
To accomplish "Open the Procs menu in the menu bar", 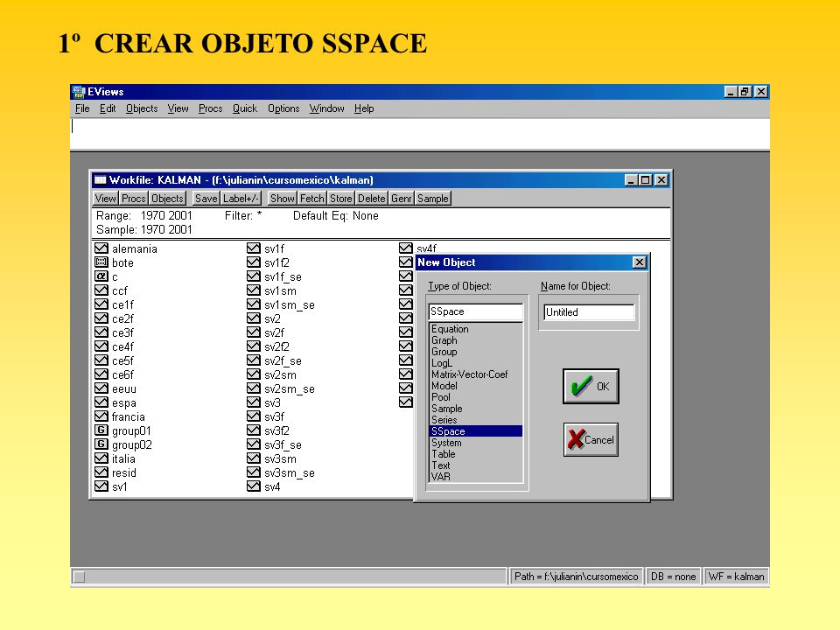I will tap(210, 108).
